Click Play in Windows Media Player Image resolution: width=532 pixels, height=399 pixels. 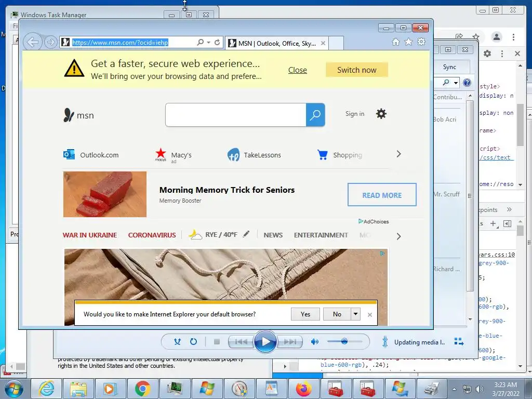click(265, 342)
